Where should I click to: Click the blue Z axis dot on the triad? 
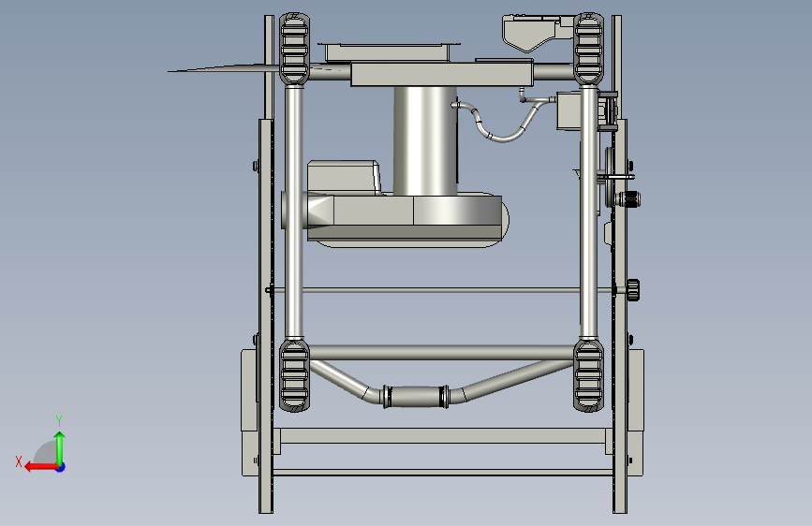61,467
